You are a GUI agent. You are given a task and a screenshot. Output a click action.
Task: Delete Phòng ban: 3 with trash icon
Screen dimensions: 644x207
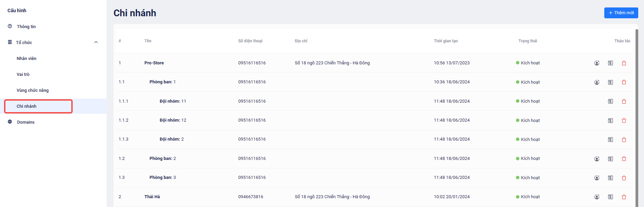[624, 178]
